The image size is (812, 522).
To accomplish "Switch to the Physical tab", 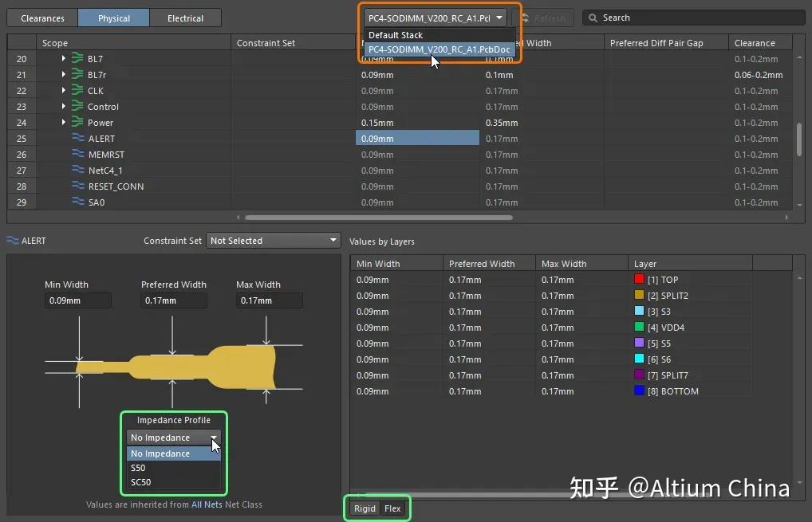I will pyautogui.click(x=114, y=18).
